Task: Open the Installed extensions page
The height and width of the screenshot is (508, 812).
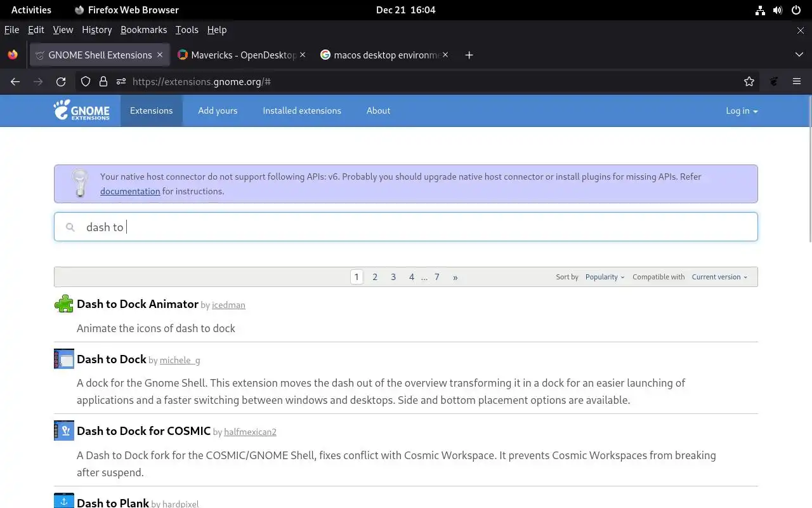Action: (302, 110)
